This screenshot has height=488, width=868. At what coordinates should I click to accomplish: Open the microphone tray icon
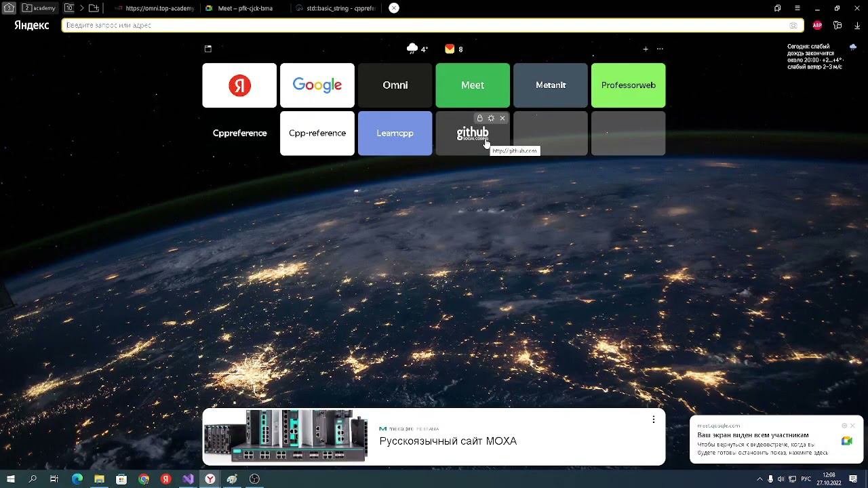click(770, 479)
